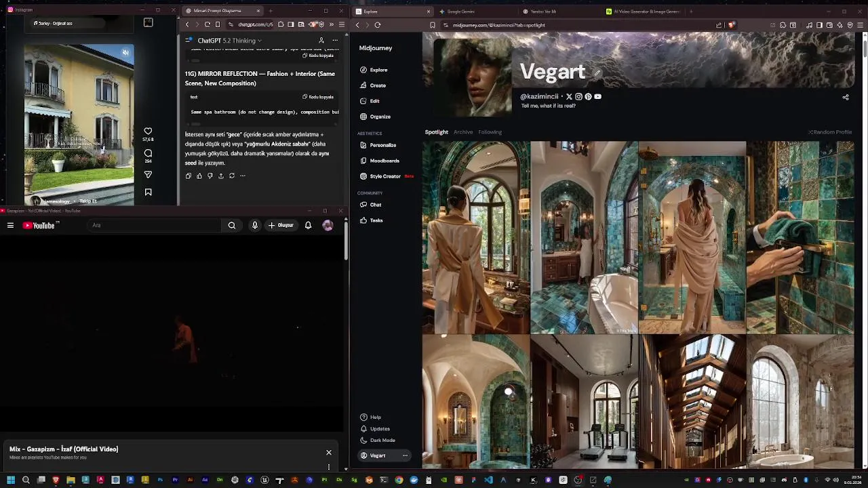This screenshot has height=488, width=868.
Task: Open comments on the Instagram reel
Action: pyautogui.click(x=148, y=153)
